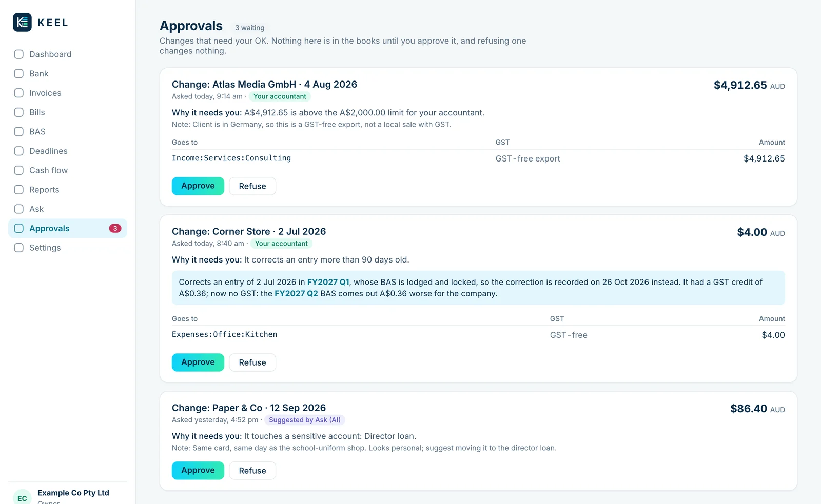Screen dimensions: 821x504
Task: Click the Ask sidebar icon
Action: (x=19, y=209)
